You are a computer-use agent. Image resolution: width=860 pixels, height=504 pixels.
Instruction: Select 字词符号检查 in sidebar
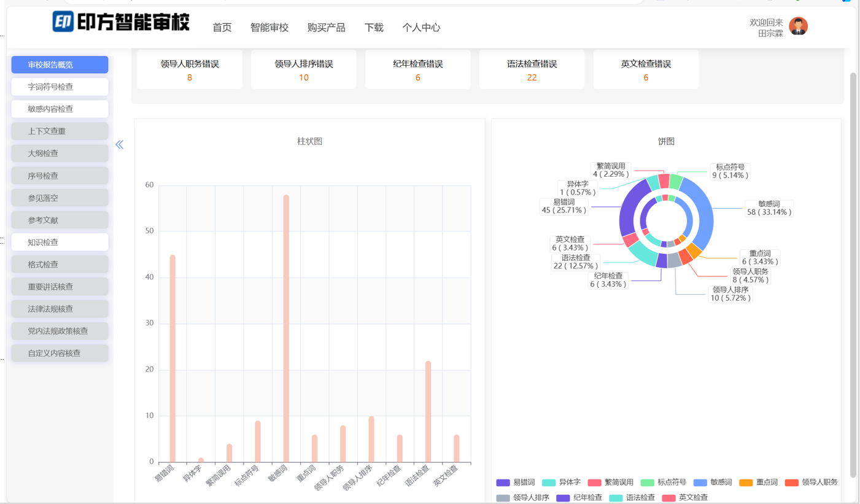[60, 87]
